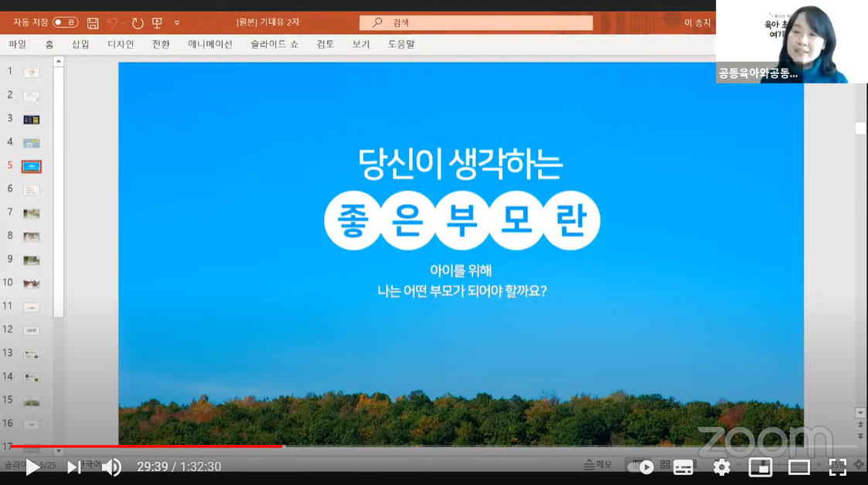The width and height of the screenshot is (868, 485).
Task: Mute the video volume
Action: pyautogui.click(x=112, y=467)
